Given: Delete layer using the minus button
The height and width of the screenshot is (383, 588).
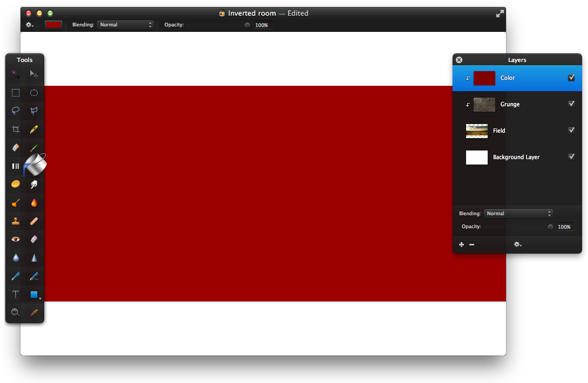Looking at the screenshot, I should tap(471, 245).
